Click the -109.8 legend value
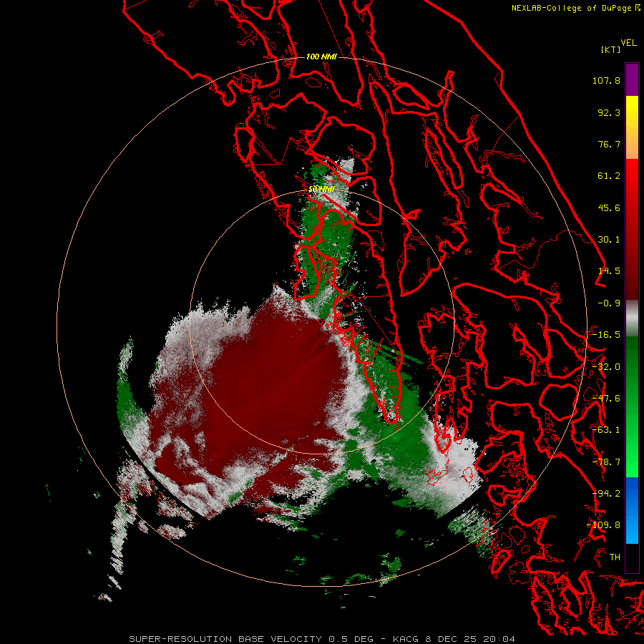Screen dimensions: 644x644 pos(604,525)
